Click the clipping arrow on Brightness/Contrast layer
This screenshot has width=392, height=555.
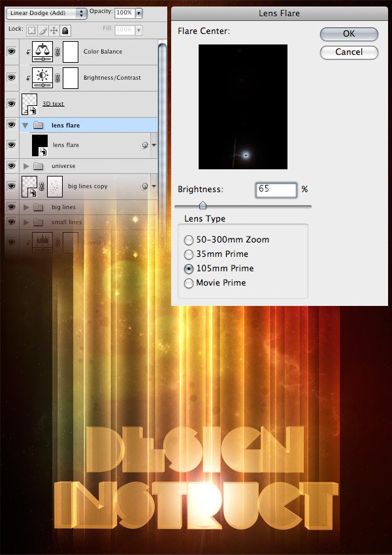[28, 78]
